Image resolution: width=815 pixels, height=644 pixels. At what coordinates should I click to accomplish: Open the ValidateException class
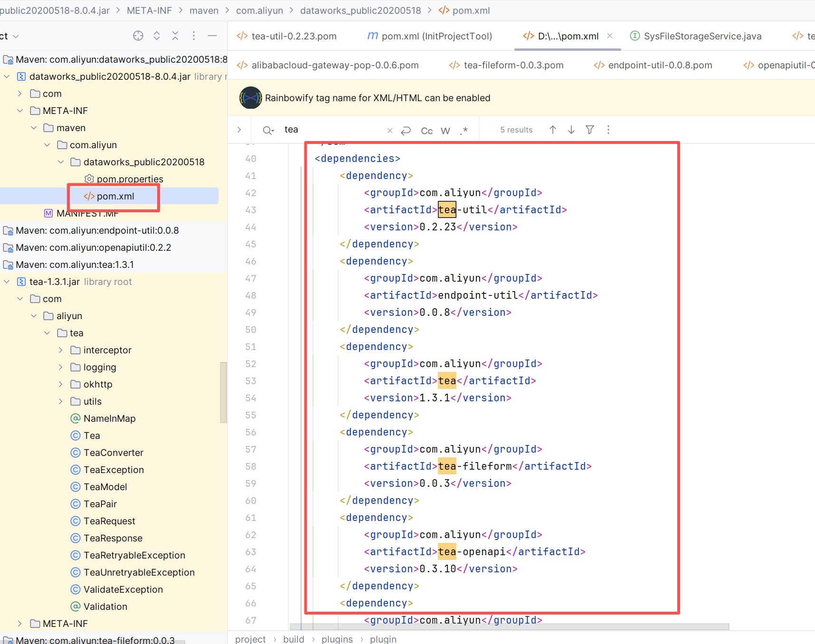[117, 589]
